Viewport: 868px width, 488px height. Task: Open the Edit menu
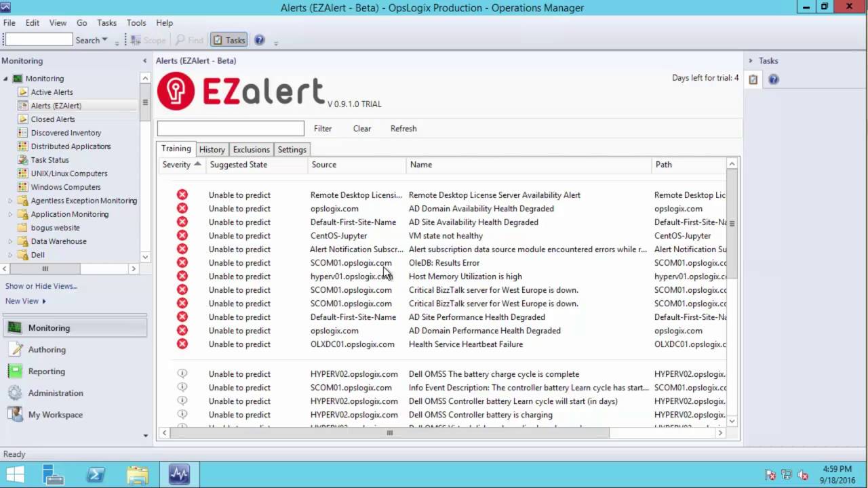click(x=33, y=22)
